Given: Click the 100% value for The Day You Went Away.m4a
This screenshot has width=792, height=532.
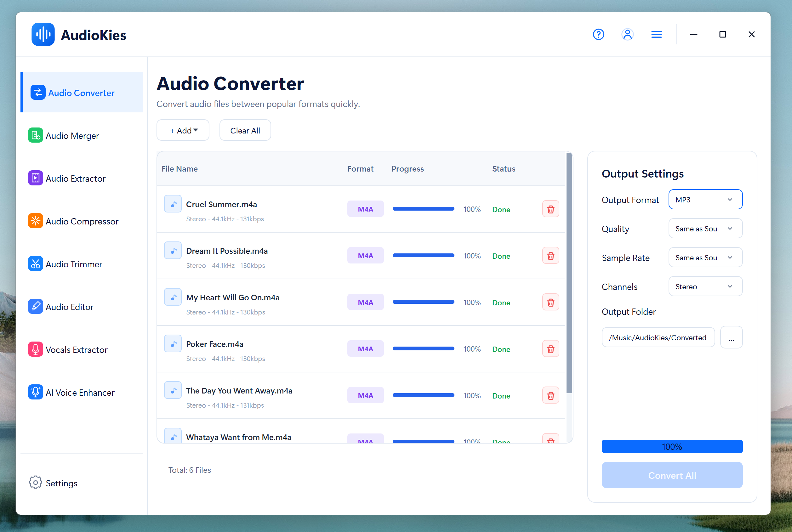Looking at the screenshot, I should tap(472, 396).
